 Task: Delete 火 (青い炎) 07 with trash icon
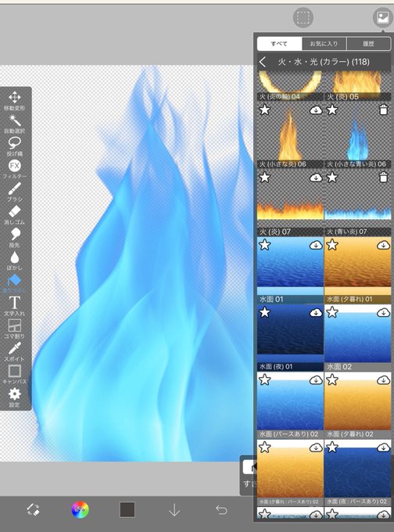383,178
